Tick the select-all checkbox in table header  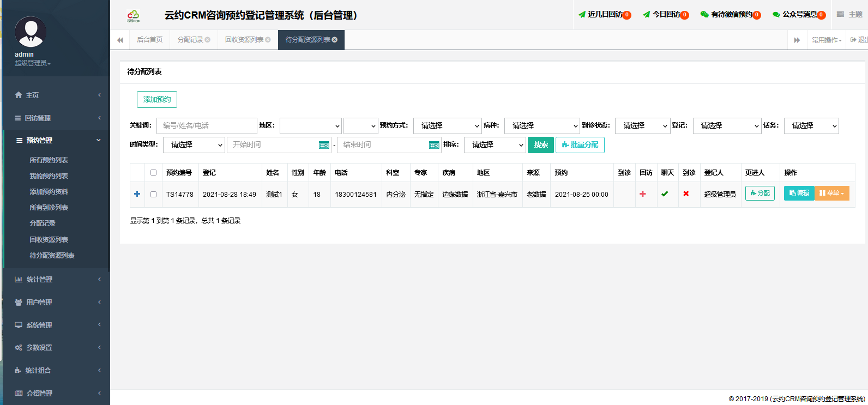coord(153,173)
